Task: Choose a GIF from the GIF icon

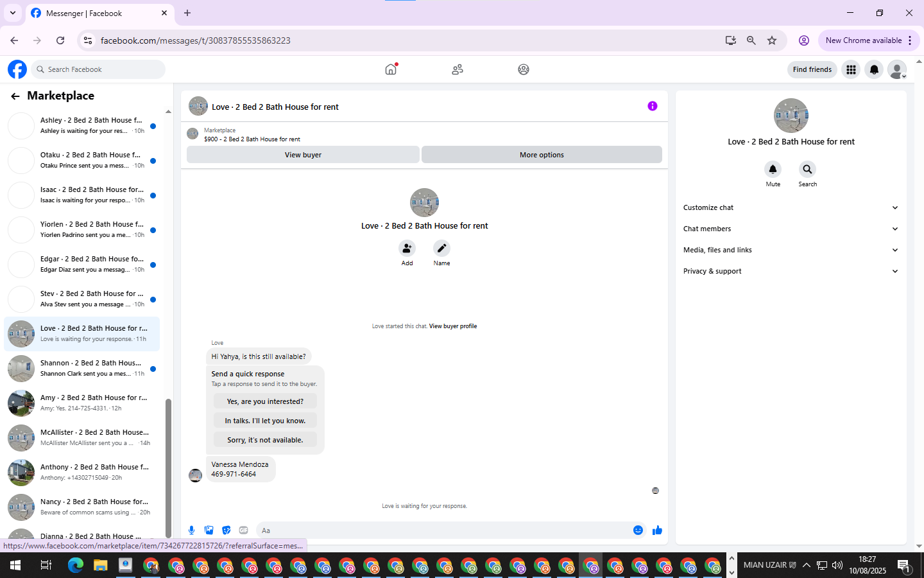Action: [x=243, y=530]
